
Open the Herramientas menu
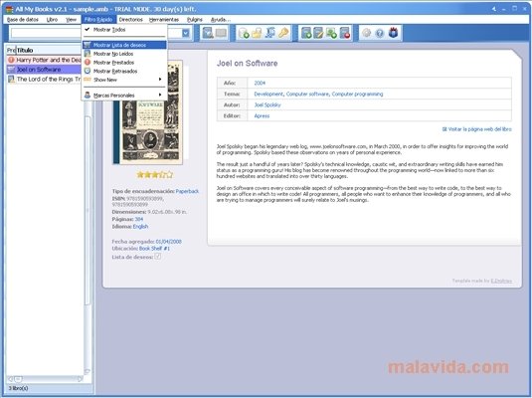[164, 20]
